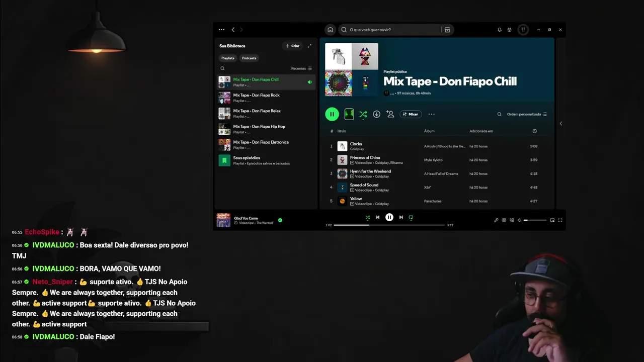Open Mix Tape - Don Fiapo Relax playlist
The image size is (644, 362).
[x=266, y=113]
